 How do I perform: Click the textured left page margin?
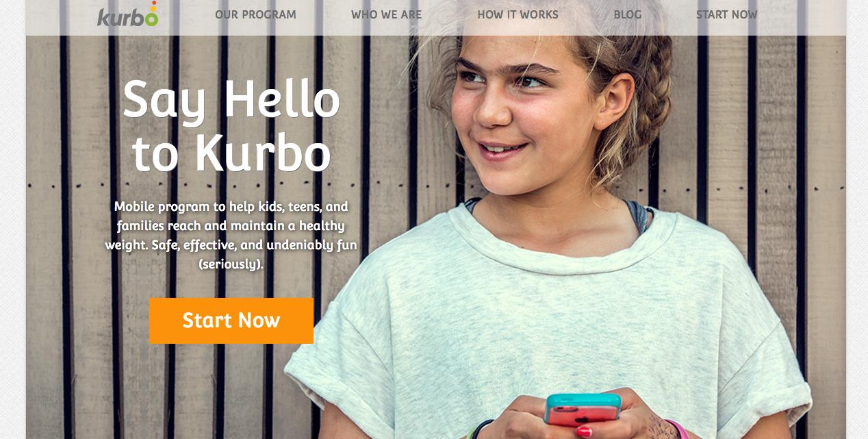(x=12, y=219)
